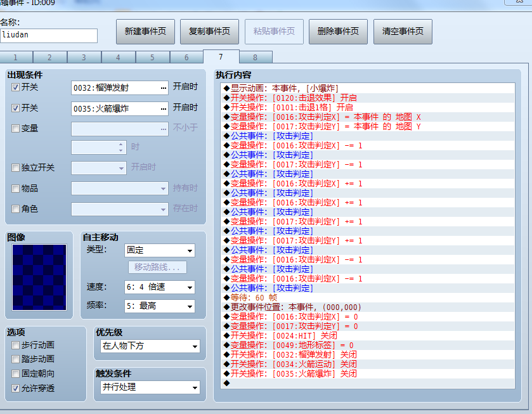Open the 优先级 dropdown showing 在人物下方
Viewport: 532px width, 414px height.
pyautogui.click(x=150, y=346)
